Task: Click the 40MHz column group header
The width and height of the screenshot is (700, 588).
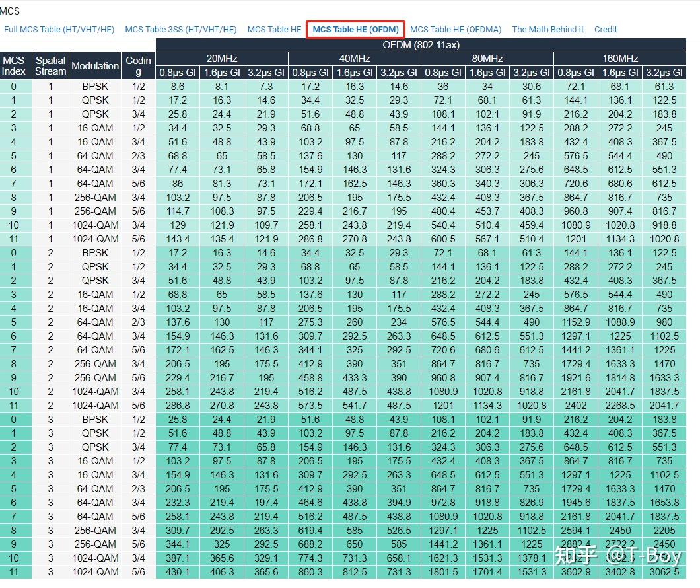Action: pyautogui.click(x=355, y=59)
